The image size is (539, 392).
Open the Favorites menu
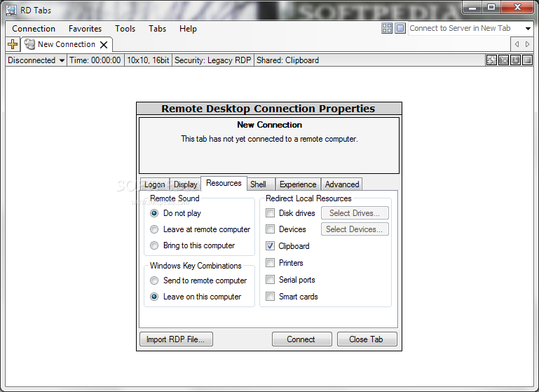pos(85,29)
